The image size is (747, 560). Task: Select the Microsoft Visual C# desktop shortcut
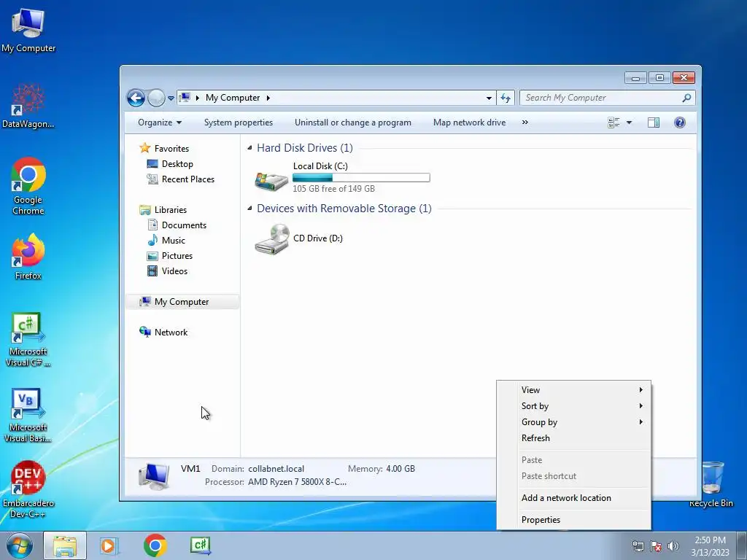[x=28, y=339]
